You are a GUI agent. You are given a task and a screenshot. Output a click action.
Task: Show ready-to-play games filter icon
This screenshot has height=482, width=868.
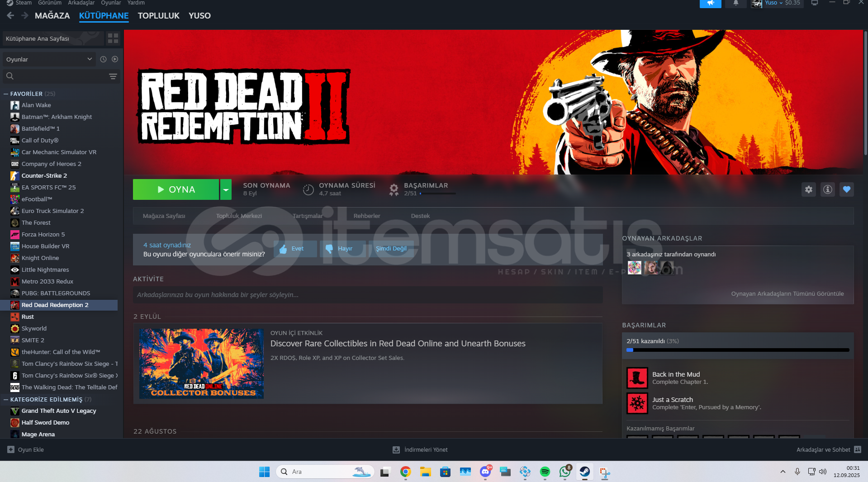pyautogui.click(x=115, y=59)
